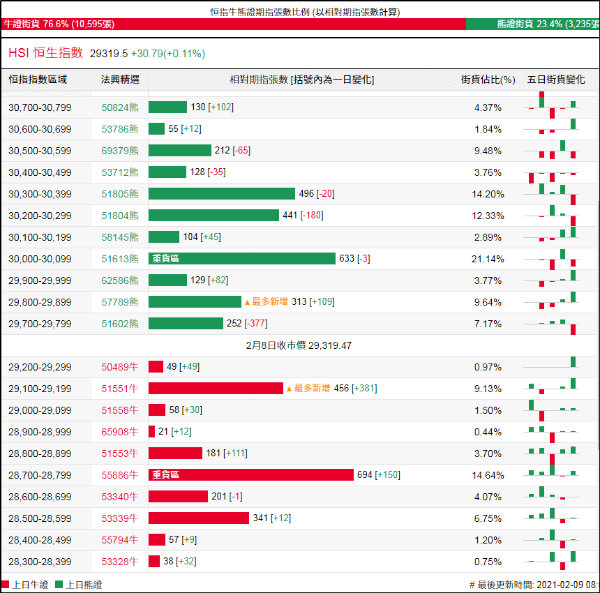The height and width of the screenshot is (593, 600).
Task: Click the 21.14% street share value
Action: tap(488, 259)
